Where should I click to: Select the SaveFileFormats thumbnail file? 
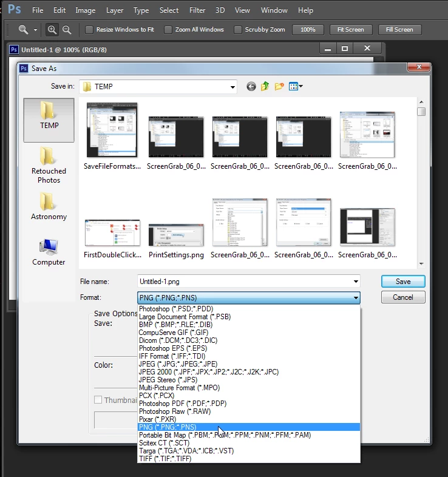click(112, 136)
